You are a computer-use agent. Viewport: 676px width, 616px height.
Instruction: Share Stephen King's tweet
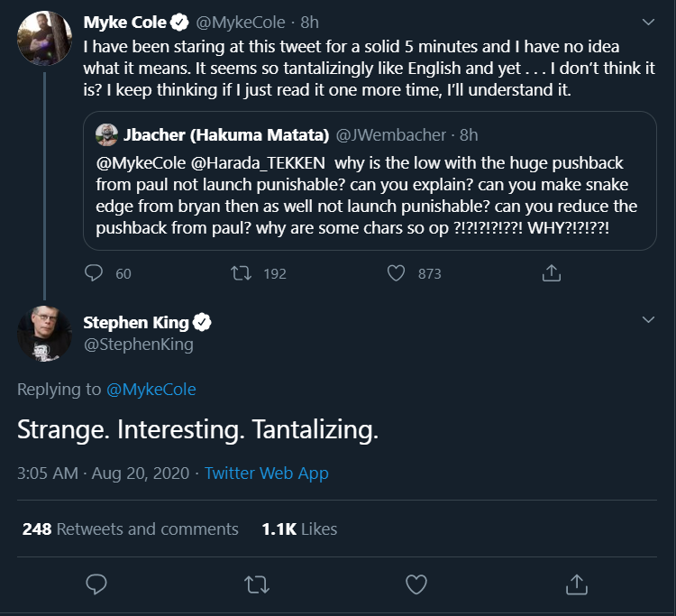(576, 584)
